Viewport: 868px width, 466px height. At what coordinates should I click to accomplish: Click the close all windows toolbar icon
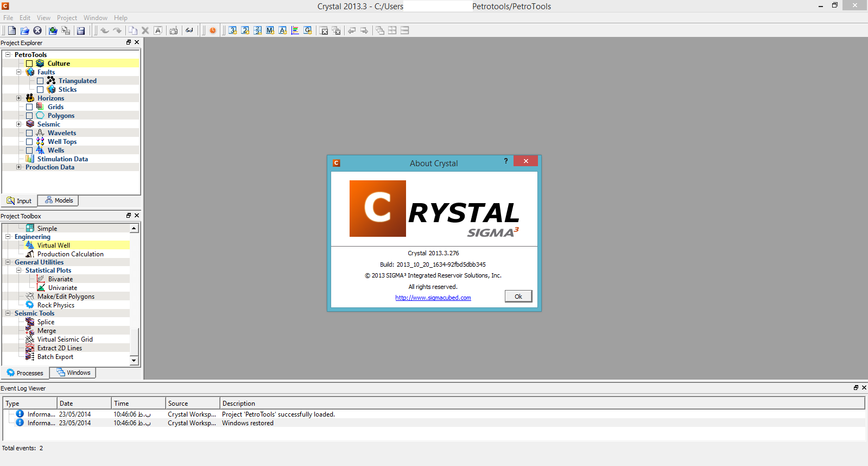(x=336, y=30)
